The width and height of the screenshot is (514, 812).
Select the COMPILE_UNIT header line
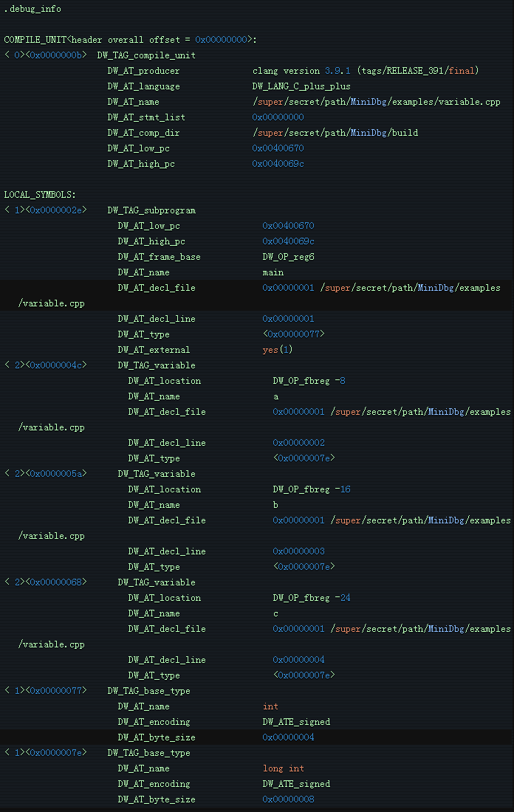[x=130, y=40]
